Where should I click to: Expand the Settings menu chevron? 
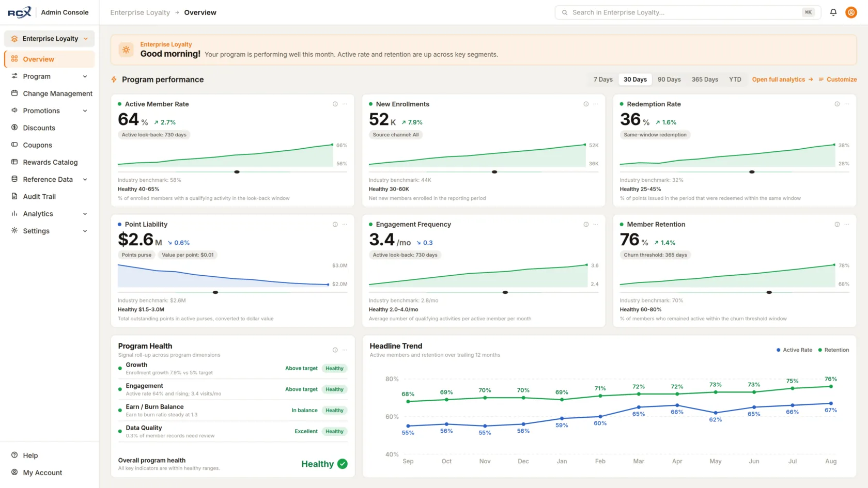[85, 231]
